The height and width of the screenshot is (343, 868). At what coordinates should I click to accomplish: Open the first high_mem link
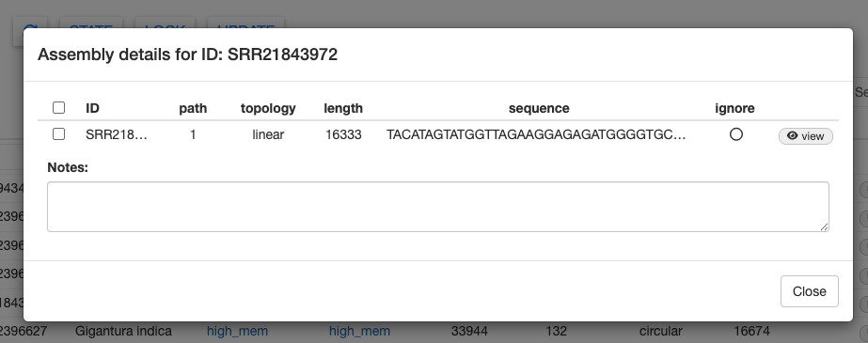[238, 332]
